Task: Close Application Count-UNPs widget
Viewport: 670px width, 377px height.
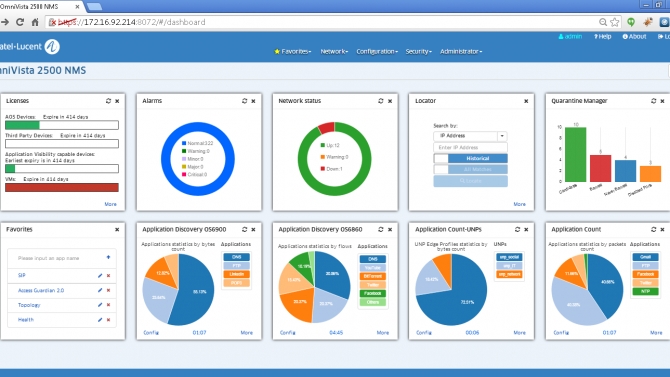Action: pos(526,230)
